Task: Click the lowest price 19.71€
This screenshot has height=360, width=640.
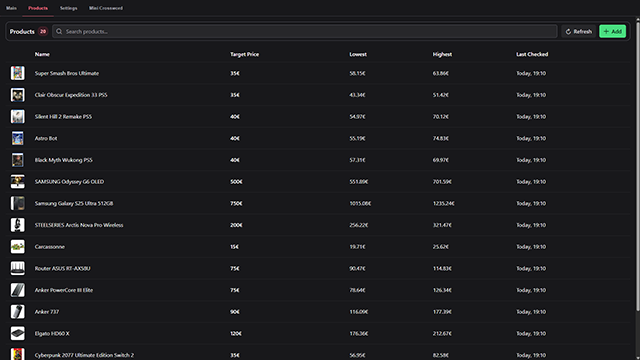Action: click(358, 247)
